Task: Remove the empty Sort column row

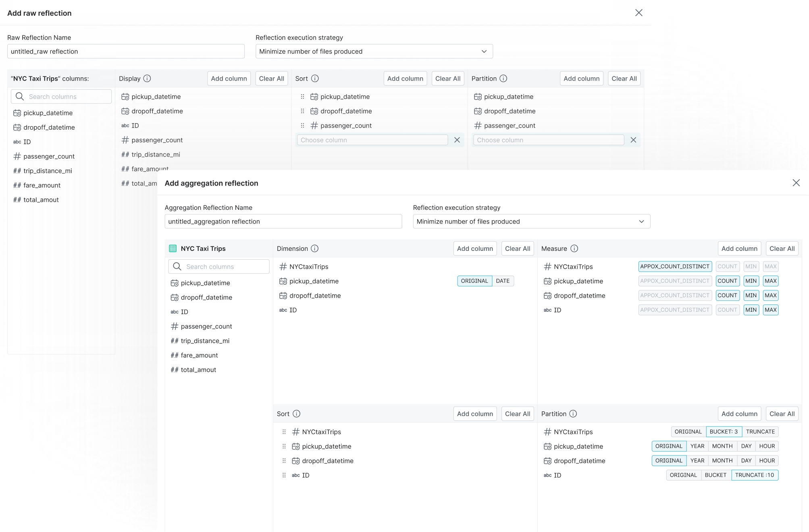Action: click(x=457, y=140)
